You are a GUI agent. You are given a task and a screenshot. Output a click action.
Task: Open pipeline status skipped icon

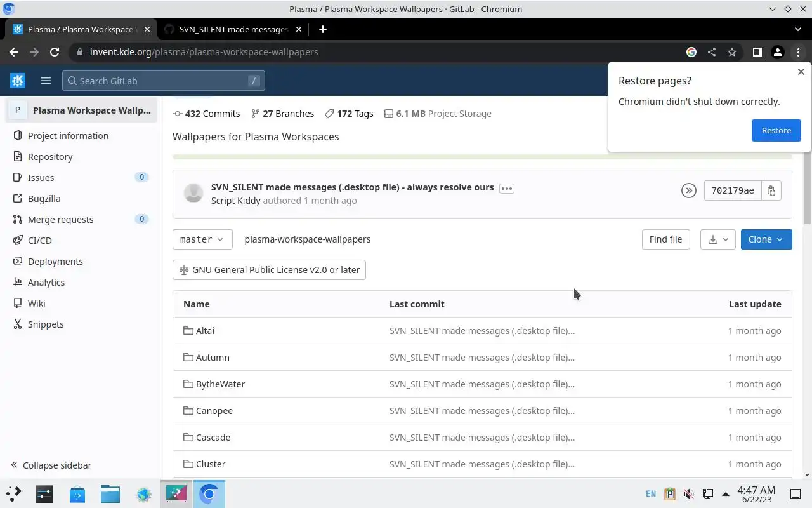coord(688,190)
